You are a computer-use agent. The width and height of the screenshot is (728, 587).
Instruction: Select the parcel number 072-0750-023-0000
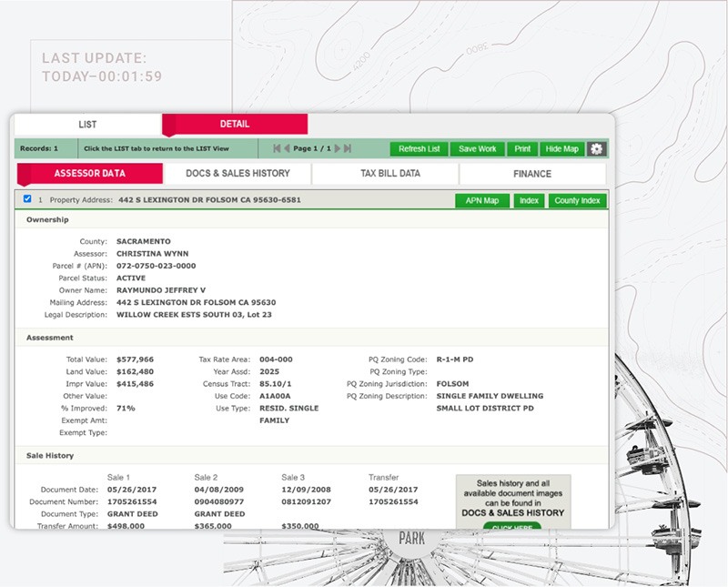click(x=156, y=266)
